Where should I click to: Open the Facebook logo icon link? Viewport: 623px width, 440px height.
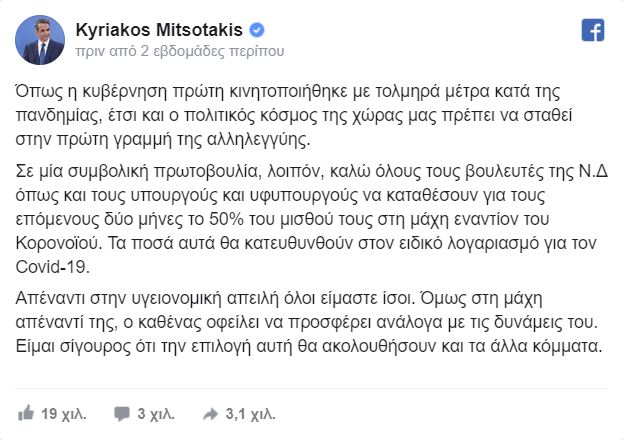(x=593, y=30)
